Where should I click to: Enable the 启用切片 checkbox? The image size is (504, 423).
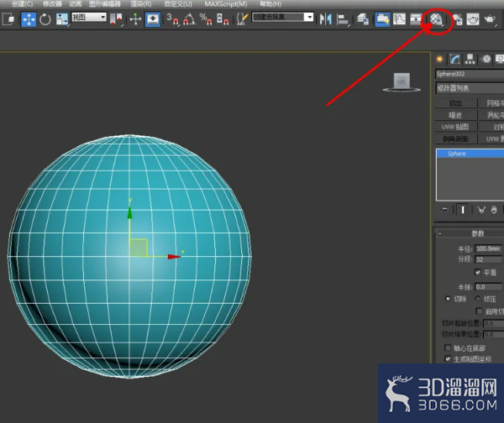480,311
